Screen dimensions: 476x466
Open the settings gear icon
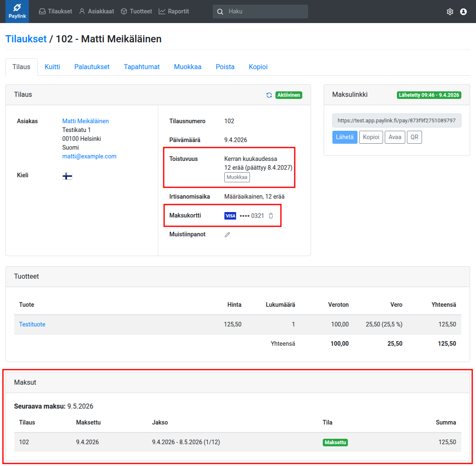450,12
